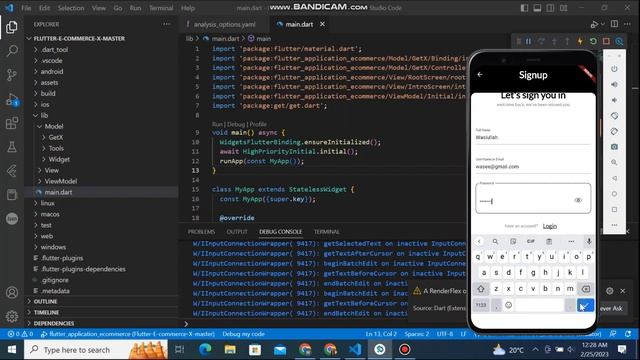
Task: Switch the keyboard to ?123 symbols
Action: tap(481, 305)
